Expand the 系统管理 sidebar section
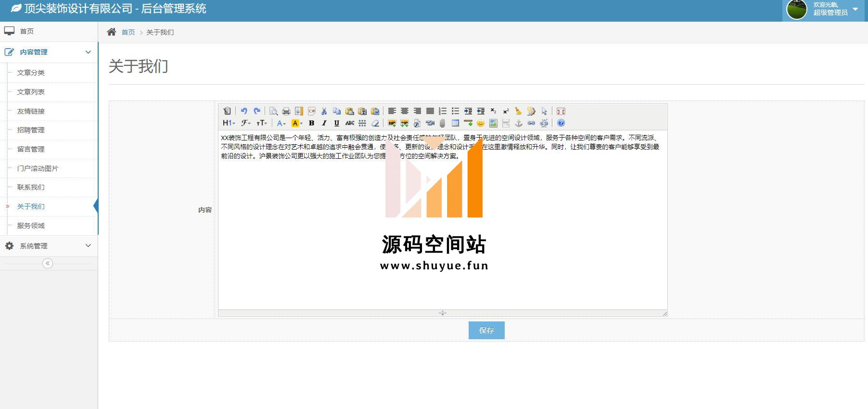The height and width of the screenshot is (409, 868). [49, 246]
